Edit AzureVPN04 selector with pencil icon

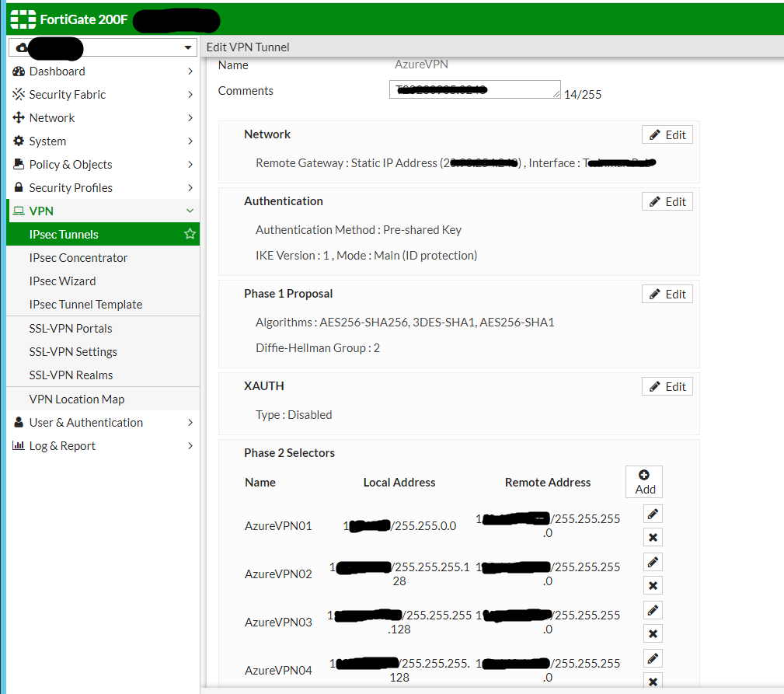coord(653,658)
